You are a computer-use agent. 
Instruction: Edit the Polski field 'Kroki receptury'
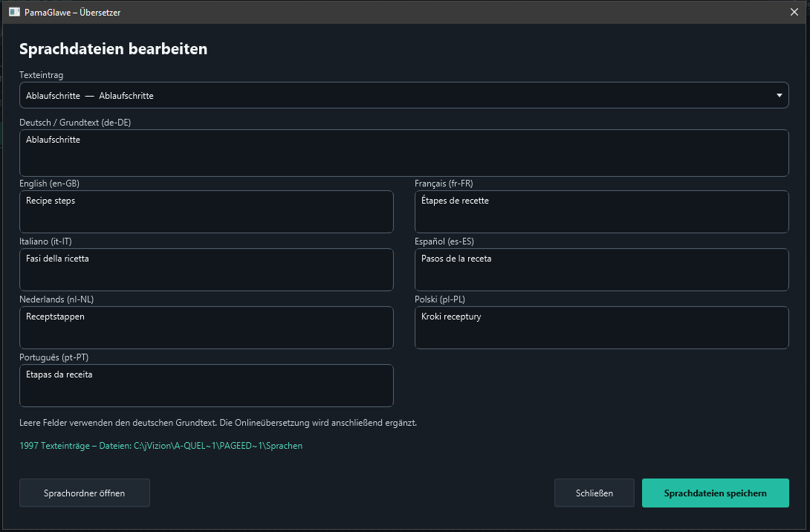[602, 328]
